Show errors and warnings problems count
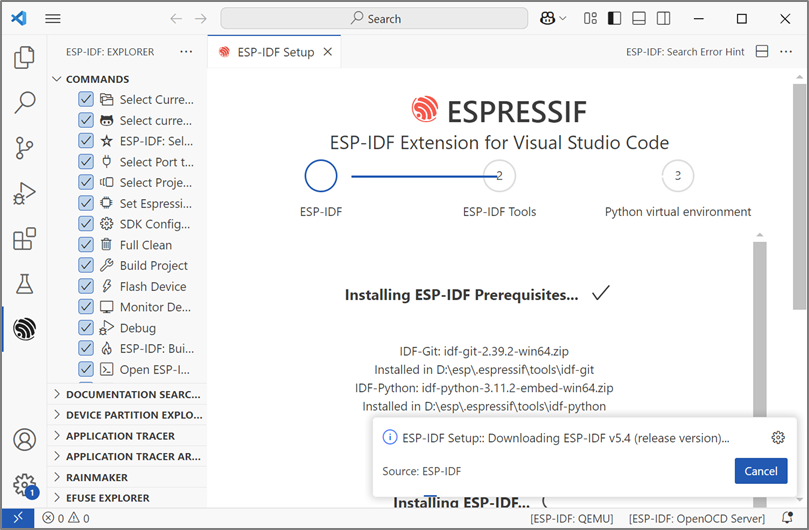 point(66,518)
